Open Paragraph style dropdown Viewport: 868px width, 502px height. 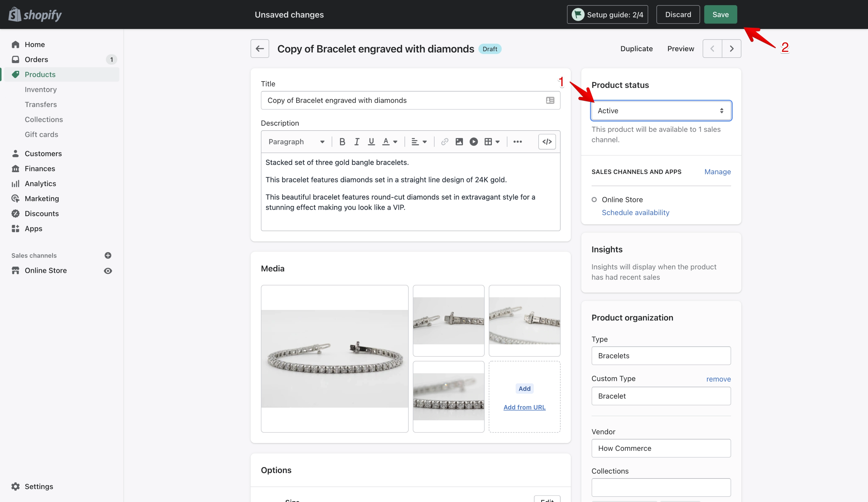(x=296, y=142)
